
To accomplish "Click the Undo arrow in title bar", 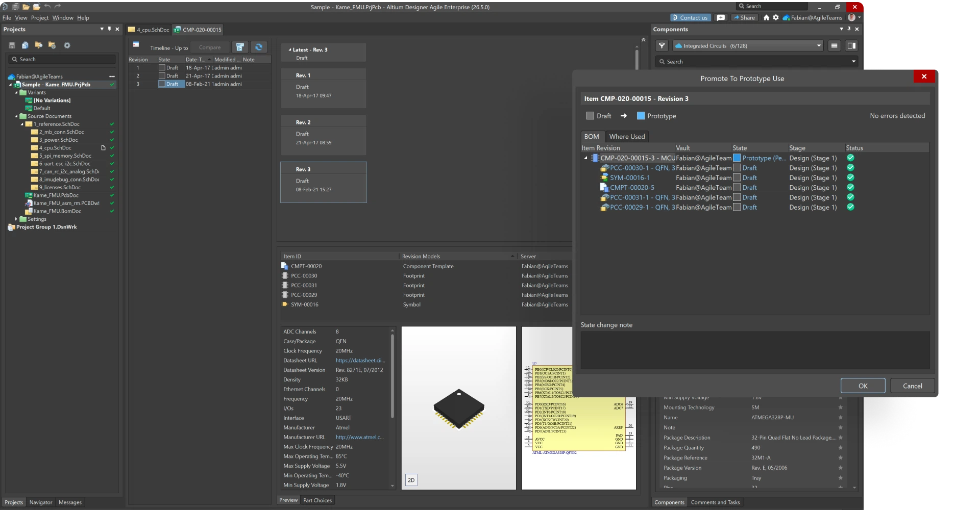I will [47, 6].
